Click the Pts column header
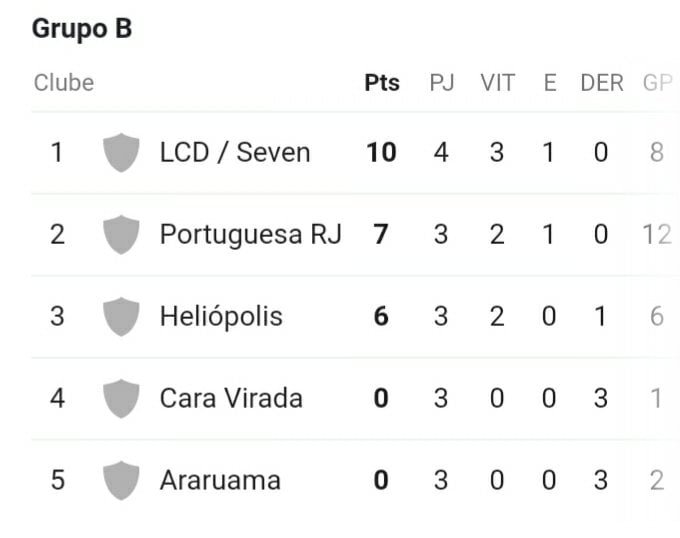 tap(382, 83)
